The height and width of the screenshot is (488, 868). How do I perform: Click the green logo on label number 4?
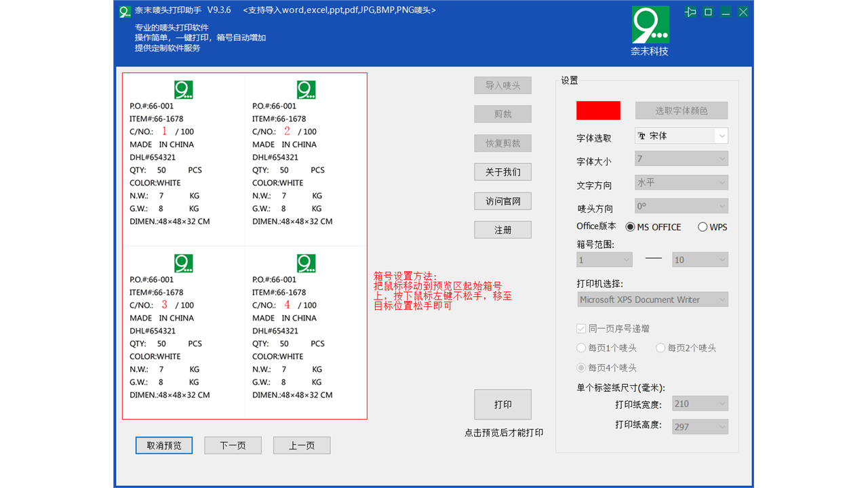(x=307, y=263)
